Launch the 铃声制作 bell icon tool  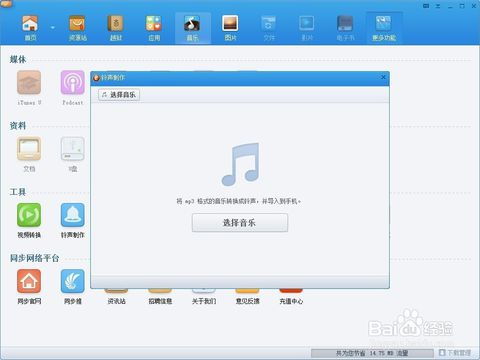coord(72,221)
